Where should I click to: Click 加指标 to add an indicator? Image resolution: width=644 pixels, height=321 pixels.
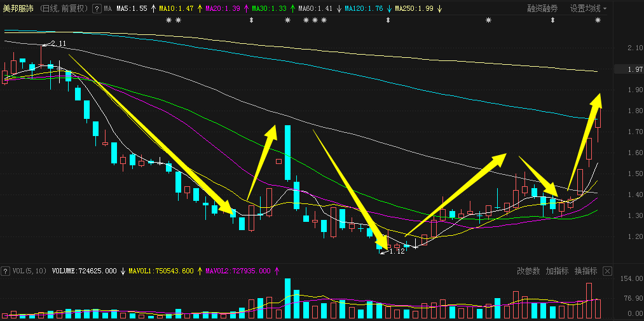(557, 271)
